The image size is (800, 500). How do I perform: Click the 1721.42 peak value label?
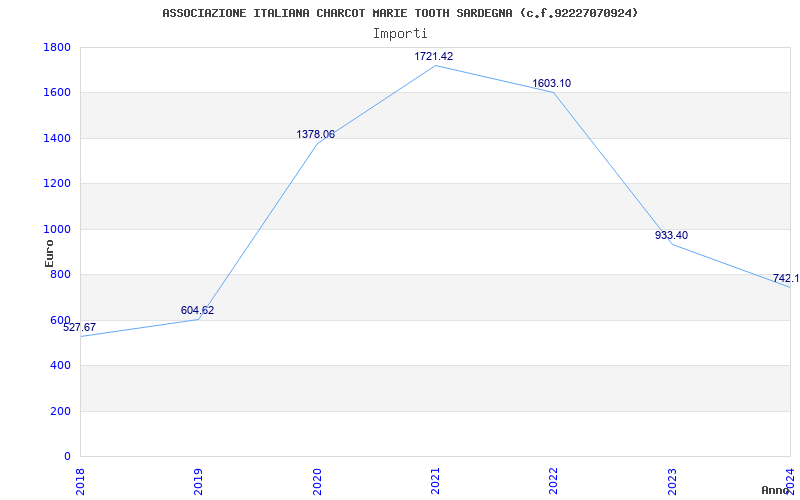pos(434,57)
